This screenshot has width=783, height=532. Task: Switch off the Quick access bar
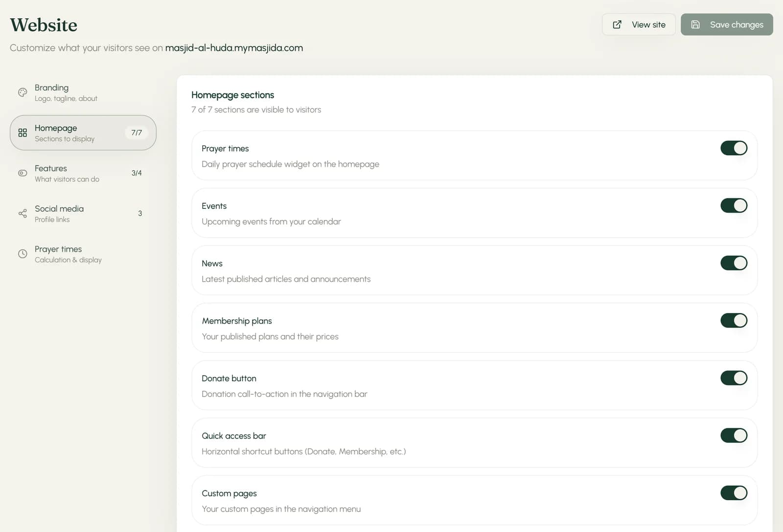click(734, 435)
